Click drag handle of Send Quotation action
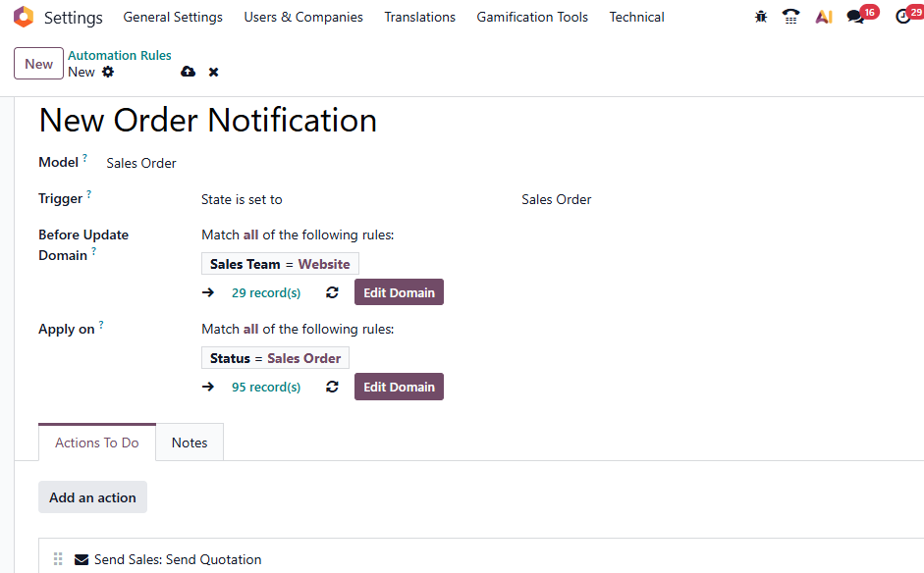The height and width of the screenshot is (573, 924). point(58,559)
